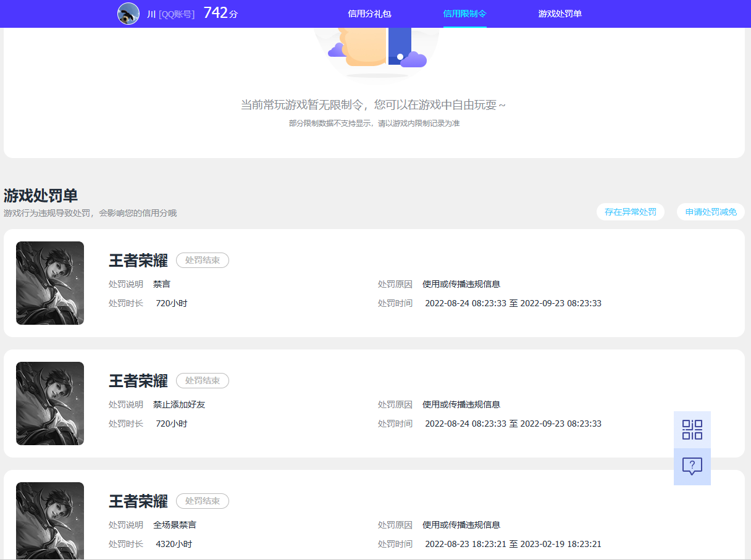Click 王者荣耀 title on the 禁言 card
This screenshot has width=751, height=560.
tap(138, 261)
